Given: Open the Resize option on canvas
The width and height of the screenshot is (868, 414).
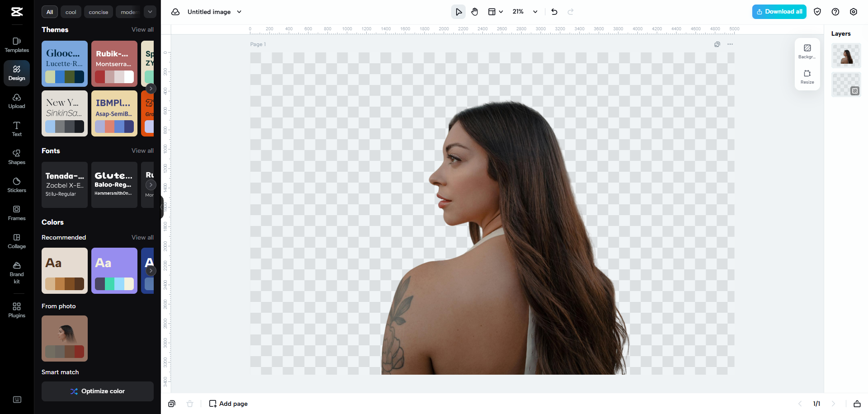Looking at the screenshot, I should pyautogui.click(x=807, y=77).
